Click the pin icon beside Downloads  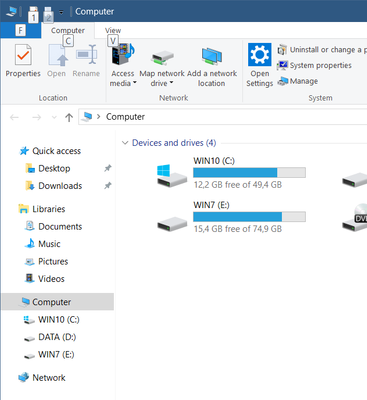tap(108, 186)
